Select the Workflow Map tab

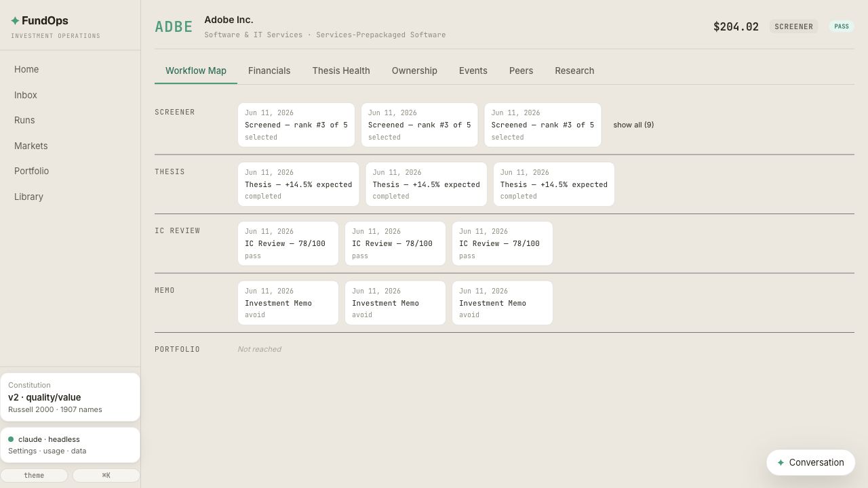pos(196,71)
